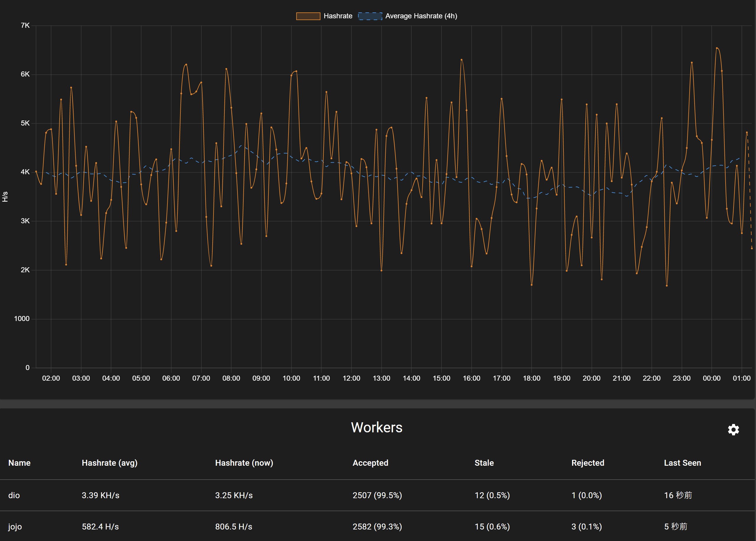756x541 pixels.
Task: Open the Workers settings gear
Action: point(733,430)
